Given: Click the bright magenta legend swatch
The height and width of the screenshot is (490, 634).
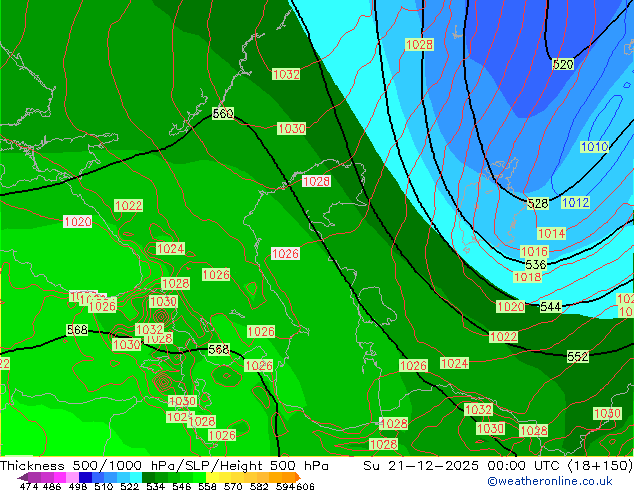Looking at the screenshot, I should tap(60, 477).
